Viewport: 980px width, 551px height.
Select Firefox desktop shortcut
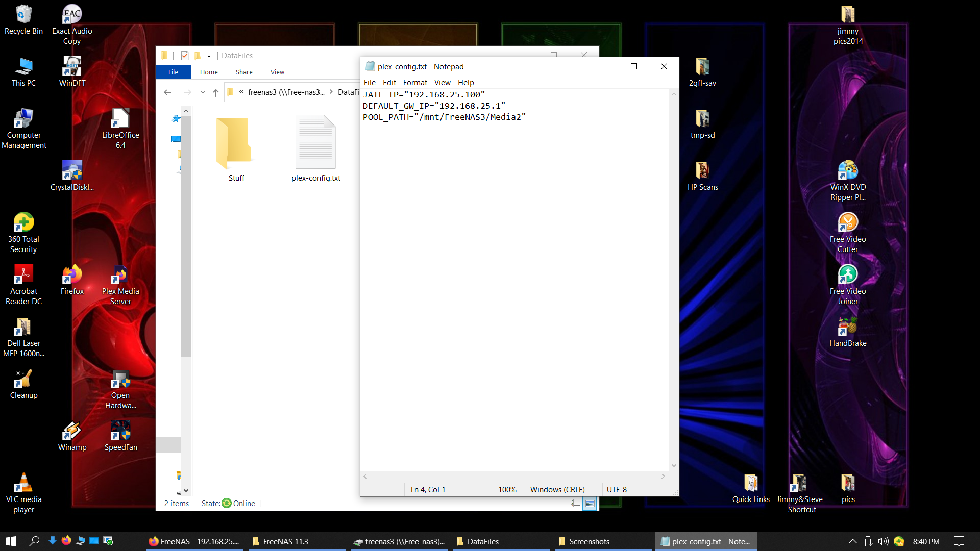[x=72, y=280]
